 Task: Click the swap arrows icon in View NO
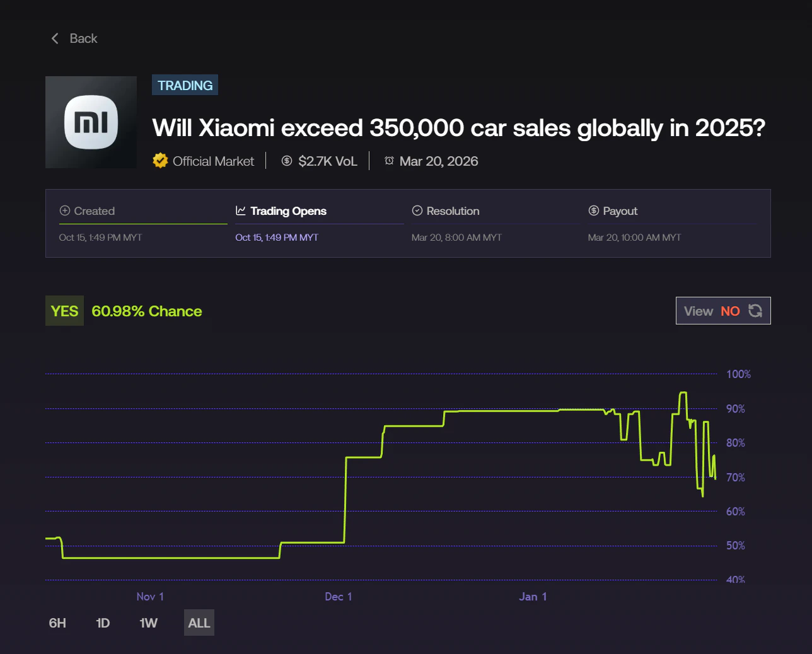[755, 311]
